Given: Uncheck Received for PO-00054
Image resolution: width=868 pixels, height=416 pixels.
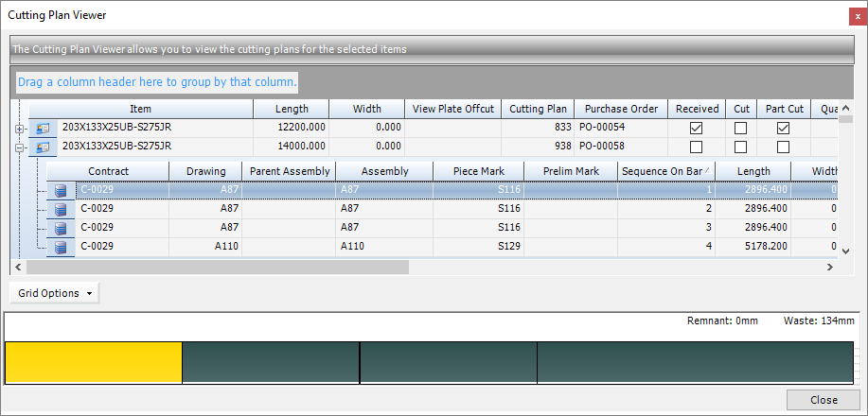Looking at the screenshot, I should point(696,128).
